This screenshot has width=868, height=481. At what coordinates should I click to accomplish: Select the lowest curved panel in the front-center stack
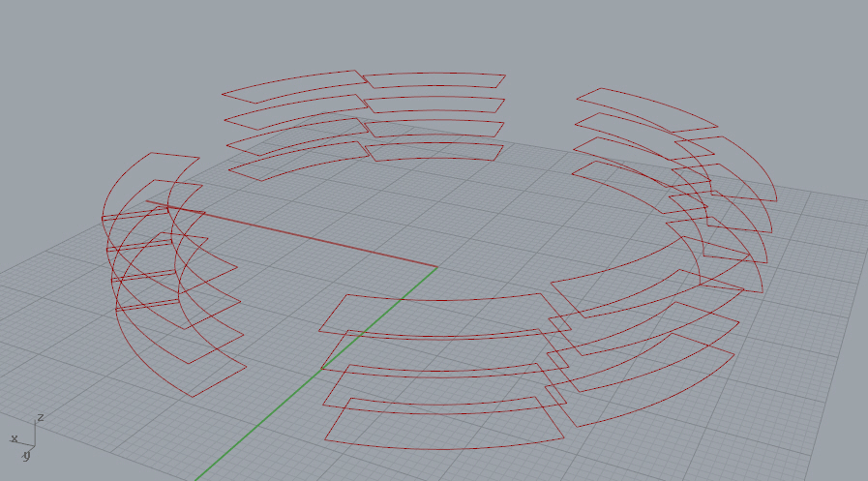coord(444,424)
